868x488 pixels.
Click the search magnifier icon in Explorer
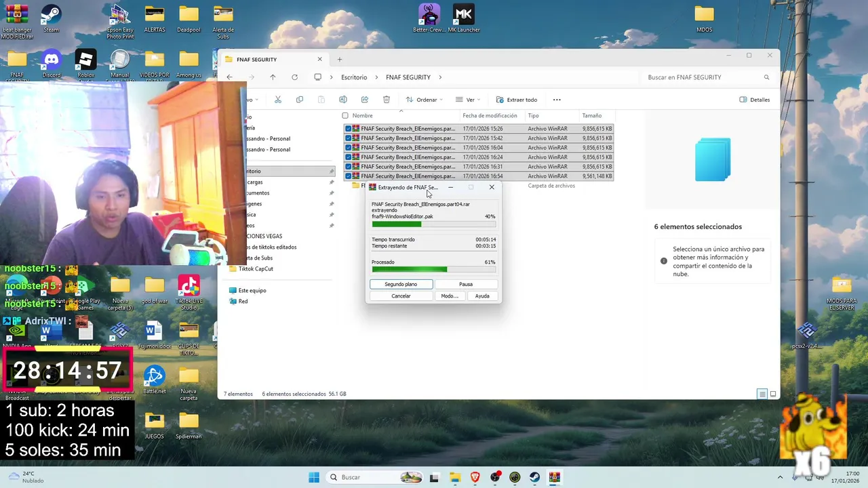click(767, 77)
